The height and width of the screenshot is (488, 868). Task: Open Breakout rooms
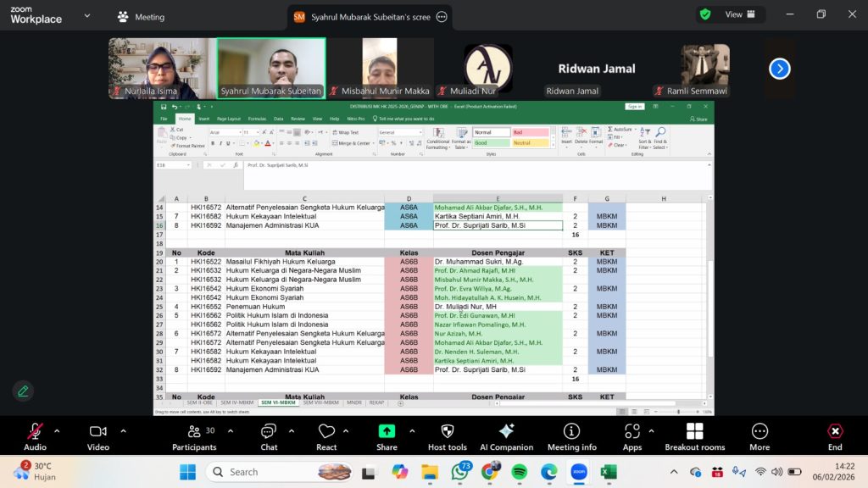point(694,435)
